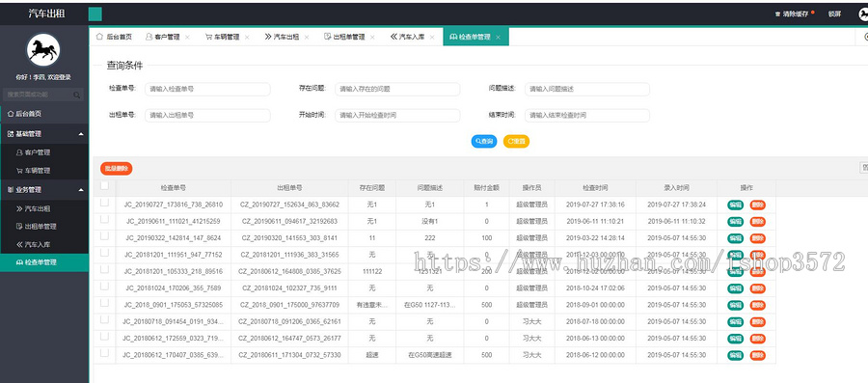Switch to the 客户管理 tab
Screen dimensions: 868x383
(x=163, y=37)
